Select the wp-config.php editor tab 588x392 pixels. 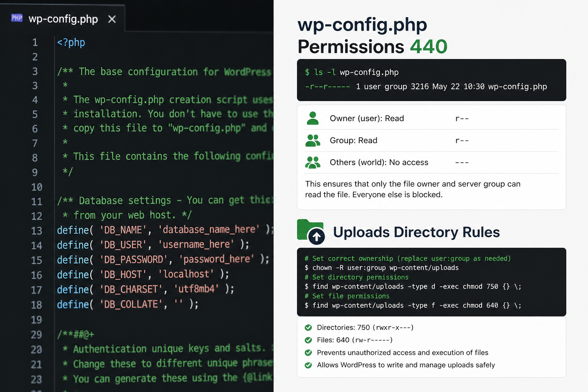tap(63, 18)
